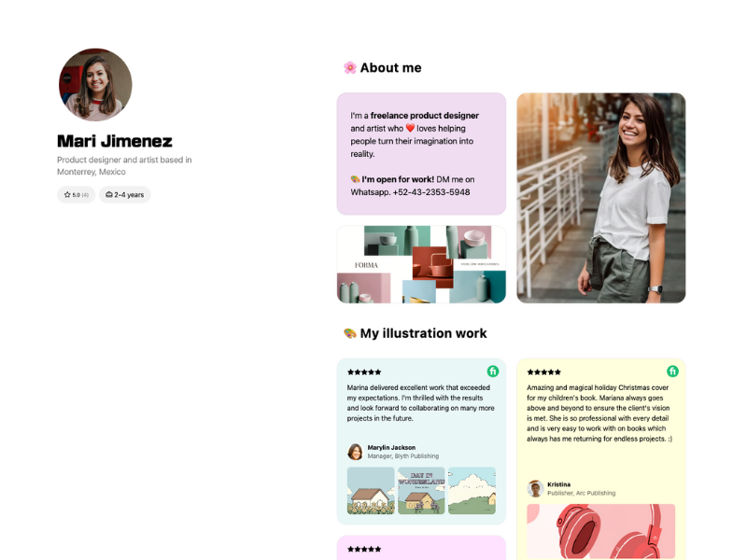Click the Manager, Blyth Publishing subtitle
Image resolution: width=747 pixels, height=560 pixels.
click(403, 456)
